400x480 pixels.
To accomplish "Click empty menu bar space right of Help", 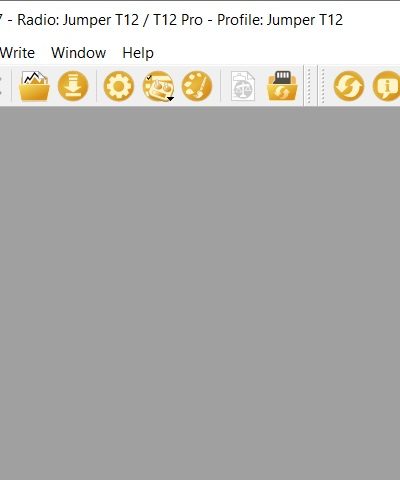I will tap(277, 53).
